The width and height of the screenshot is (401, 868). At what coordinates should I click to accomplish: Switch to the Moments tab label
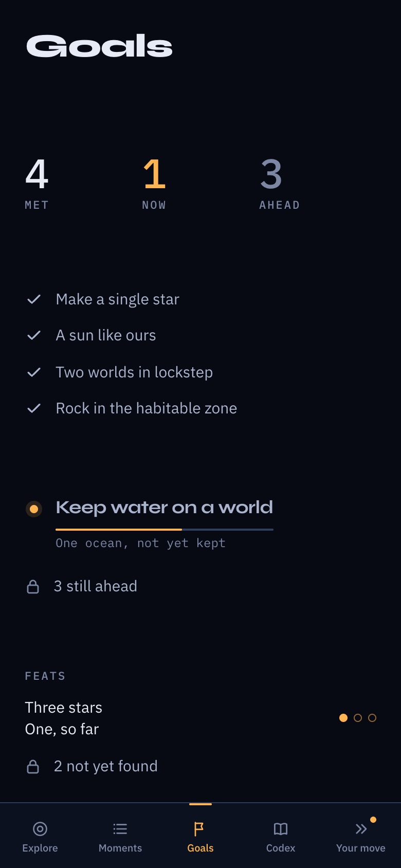click(120, 848)
